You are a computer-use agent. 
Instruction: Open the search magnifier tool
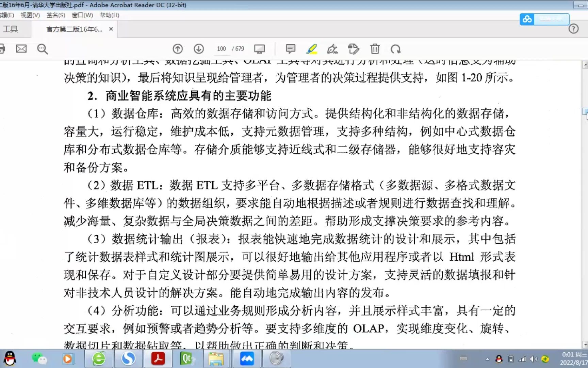(x=43, y=49)
